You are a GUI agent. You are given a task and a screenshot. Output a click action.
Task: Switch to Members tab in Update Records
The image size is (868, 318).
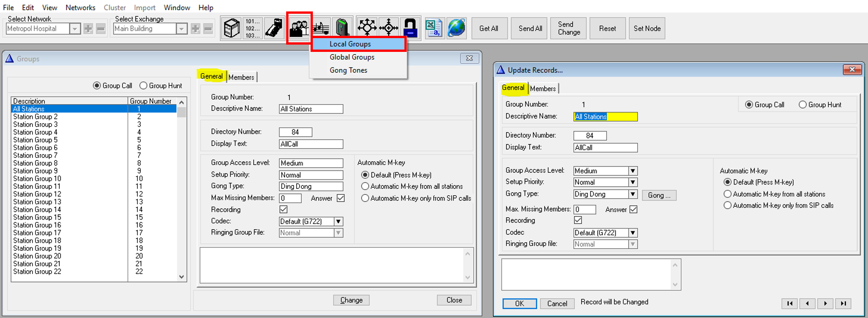click(543, 88)
